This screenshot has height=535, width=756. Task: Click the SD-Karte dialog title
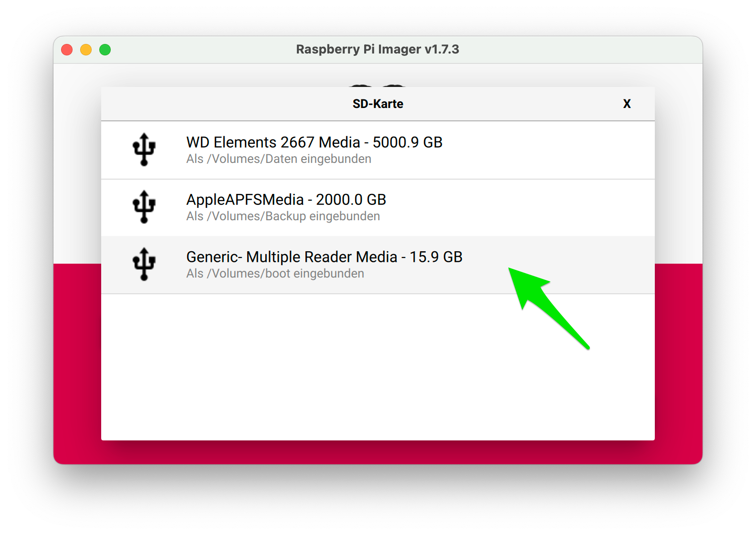point(378,104)
